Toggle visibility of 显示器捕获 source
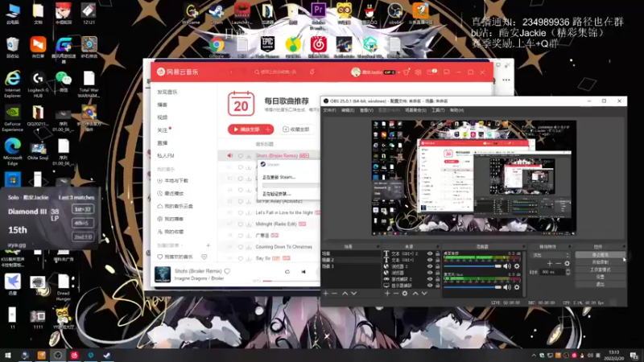644x362 pixels. [x=430, y=285]
